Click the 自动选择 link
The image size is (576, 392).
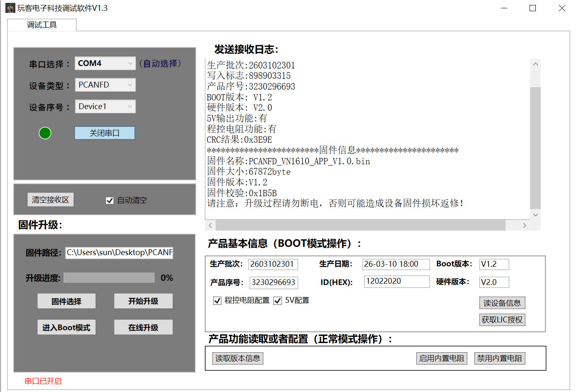tap(160, 63)
